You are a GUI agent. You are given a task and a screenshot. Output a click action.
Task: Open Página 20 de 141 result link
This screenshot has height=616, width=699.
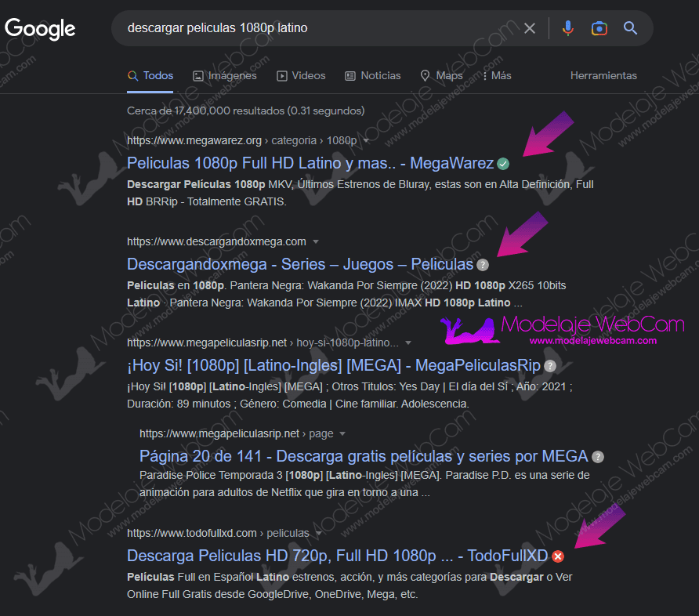click(x=363, y=456)
